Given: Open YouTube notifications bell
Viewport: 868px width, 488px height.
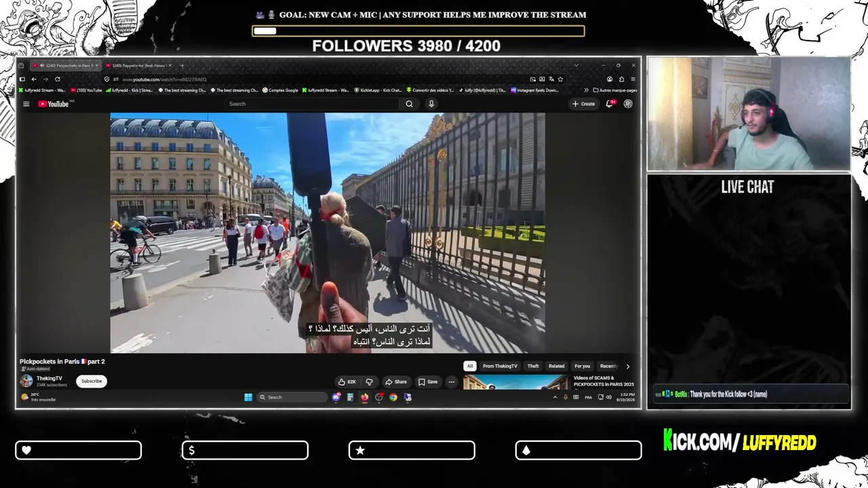Looking at the screenshot, I should 610,104.
